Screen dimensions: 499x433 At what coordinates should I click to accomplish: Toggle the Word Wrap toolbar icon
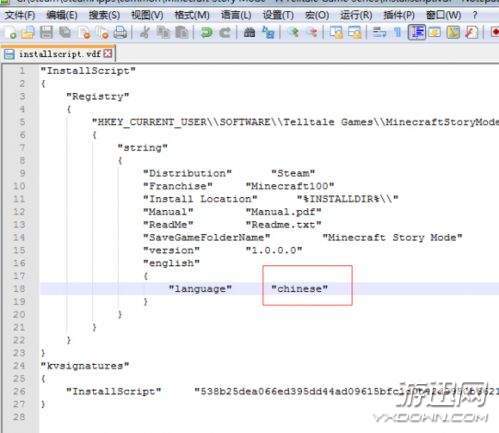[x=379, y=32]
